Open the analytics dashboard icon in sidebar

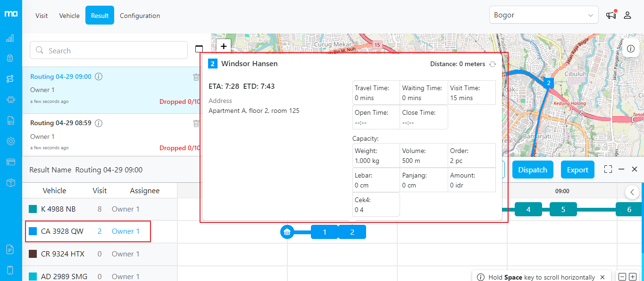click(10, 38)
